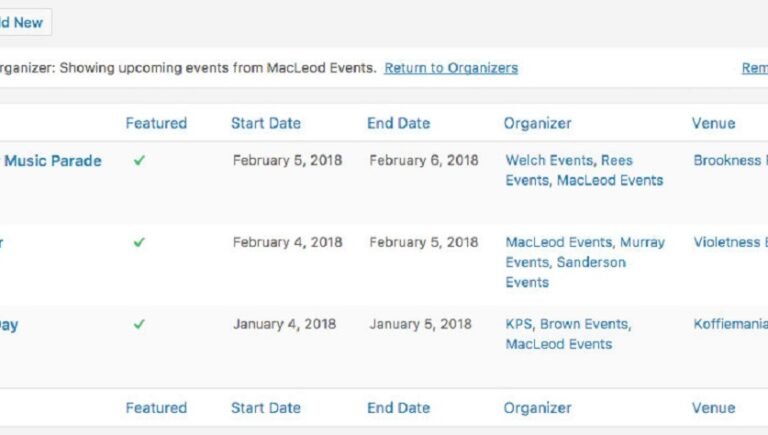Viewport: 768px width, 435px height.
Task: Click the top Venue column header
Action: point(713,123)
